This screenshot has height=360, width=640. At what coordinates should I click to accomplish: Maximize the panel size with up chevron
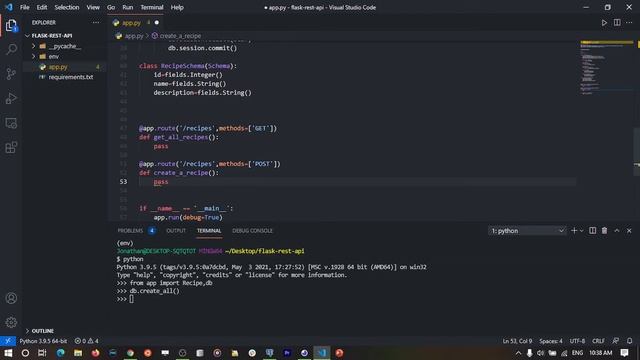[x=617, y=231]
